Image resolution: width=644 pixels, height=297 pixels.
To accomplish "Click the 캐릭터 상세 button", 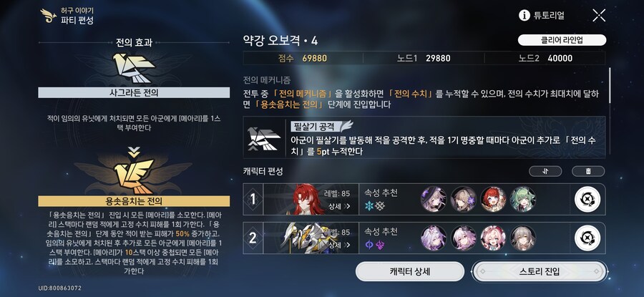I will coord(410,271).
